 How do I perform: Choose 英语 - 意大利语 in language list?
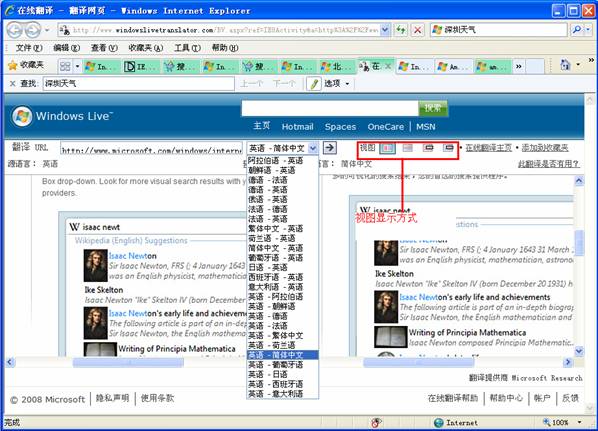(x=282, y=394)
